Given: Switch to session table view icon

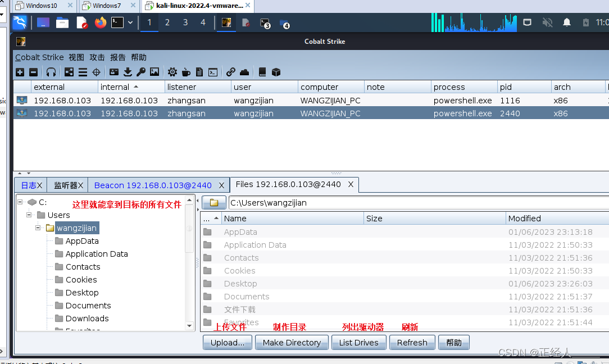Looking at the screenshot, I should [x=83, y=72].
